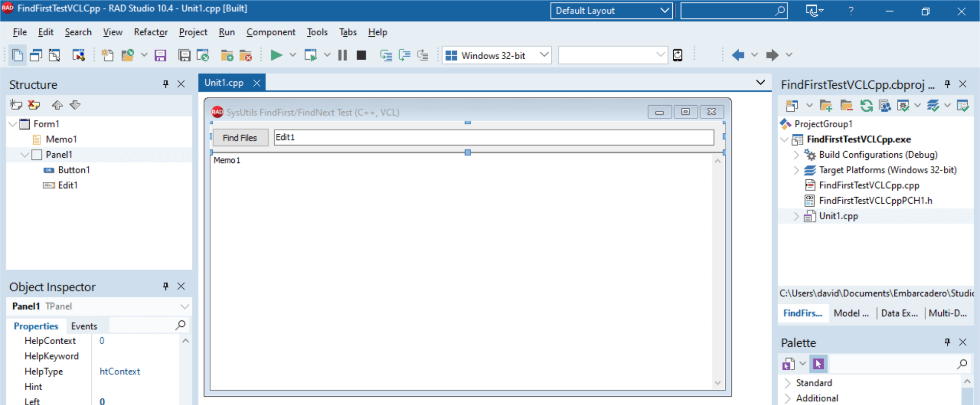Click Delete Item icon in Structure toolbar
Screen dimensions: 980x405
click(34, 105)
